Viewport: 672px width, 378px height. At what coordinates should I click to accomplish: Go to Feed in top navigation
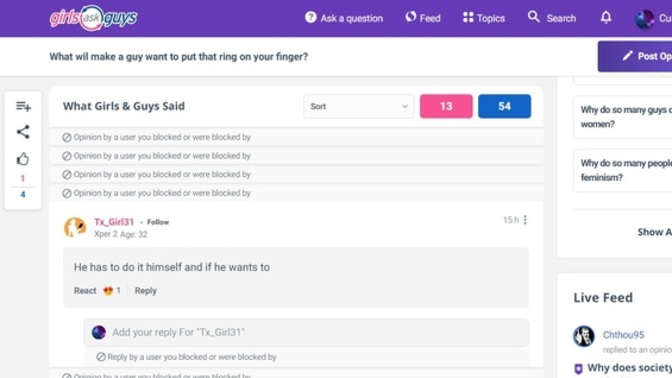(x=423, y=18)
